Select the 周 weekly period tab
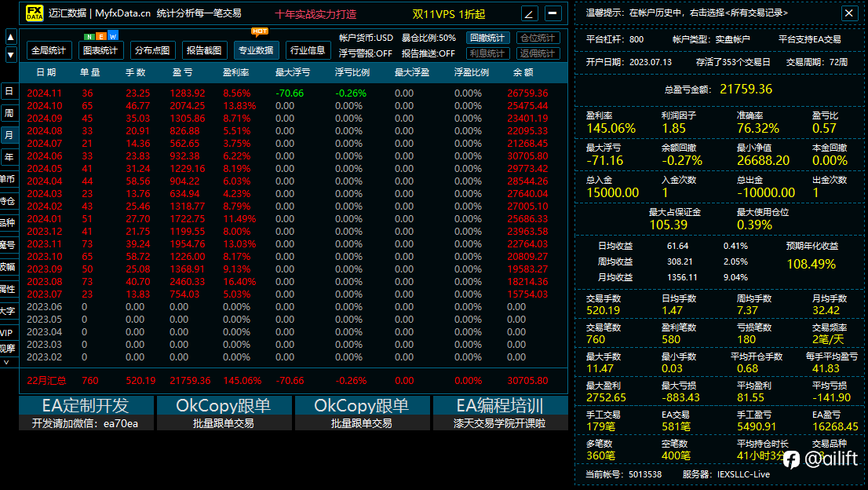This screenshot has height=490, width=868. point(9,113)
